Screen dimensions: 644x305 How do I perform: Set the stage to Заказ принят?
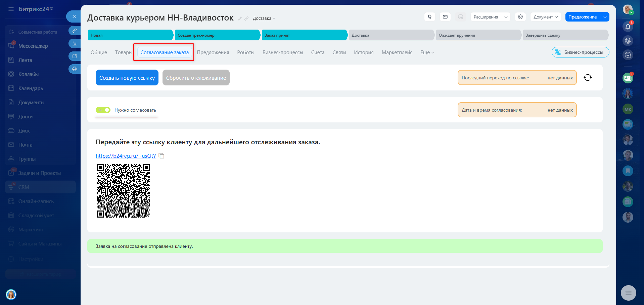pyautogui.click(x=305, y=35)
